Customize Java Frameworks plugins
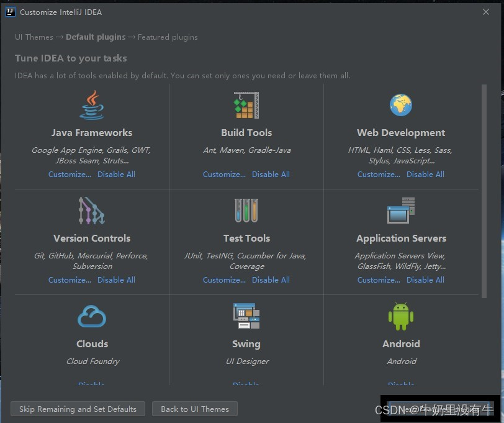 tap(70, 175)
